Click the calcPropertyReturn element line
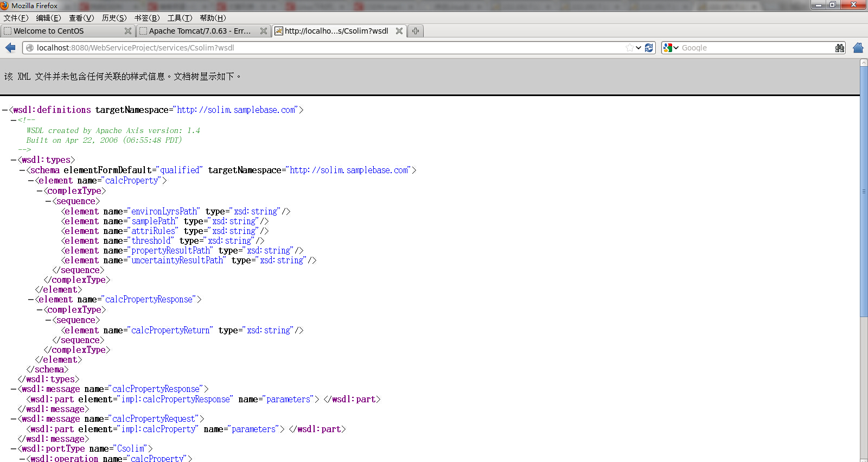This screenshot has width=868, height=462. tap(182, 330)
